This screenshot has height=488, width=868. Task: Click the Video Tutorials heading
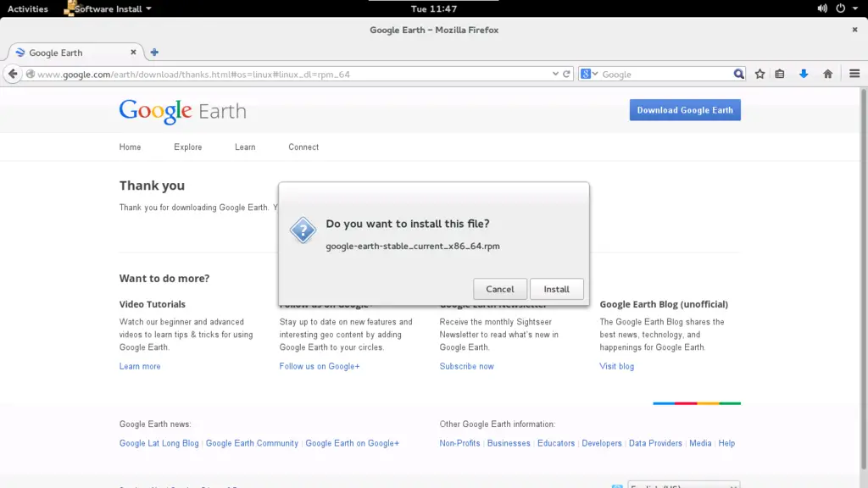click(153, 304)
